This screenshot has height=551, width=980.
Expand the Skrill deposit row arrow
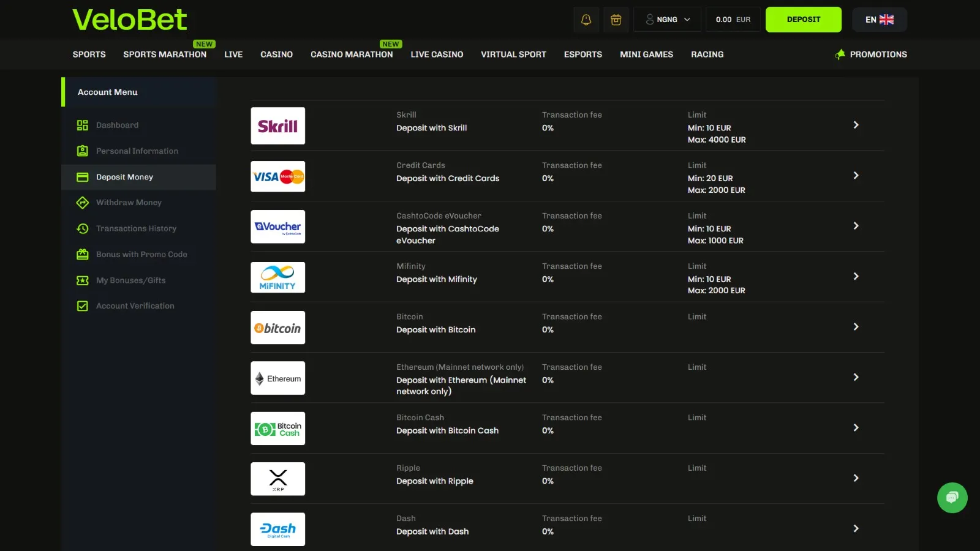click(x=856, y=125)
